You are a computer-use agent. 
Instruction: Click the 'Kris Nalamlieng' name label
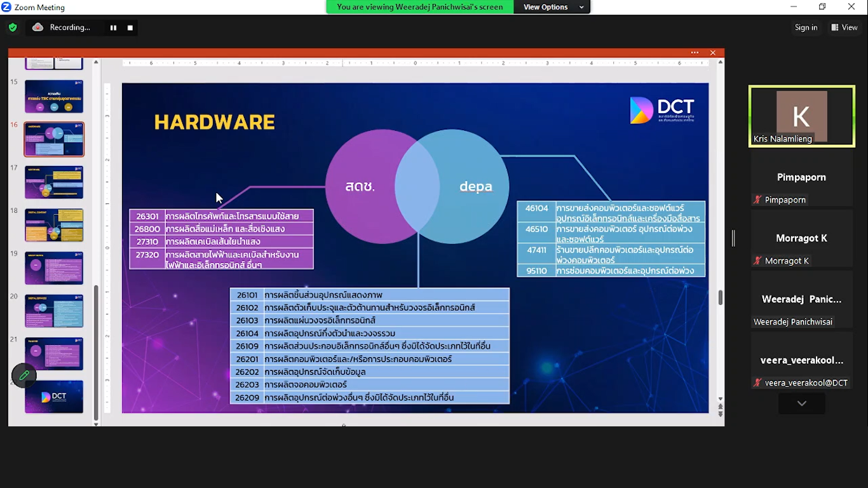click(783, 139)
